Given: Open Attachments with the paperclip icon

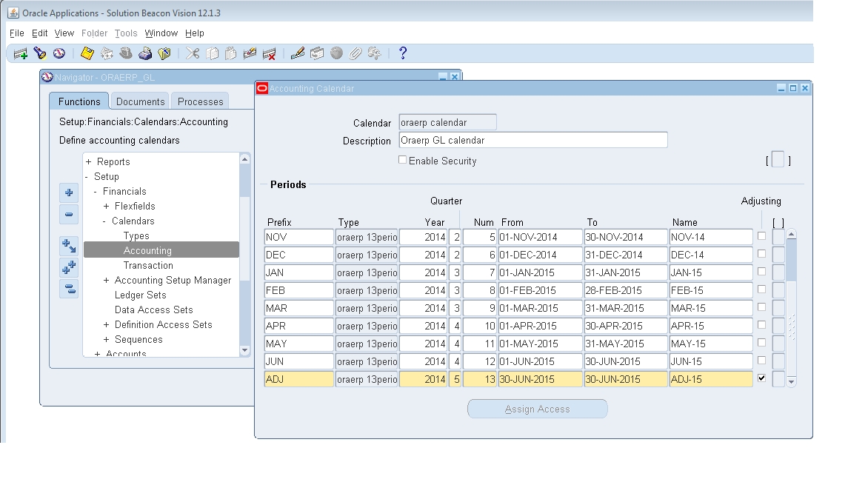Looking at the screenshot, I should (x=355, y=53).
